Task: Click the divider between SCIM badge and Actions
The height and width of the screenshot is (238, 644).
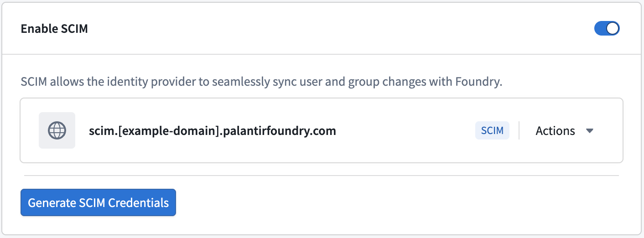Action: [x=519, y=130]
